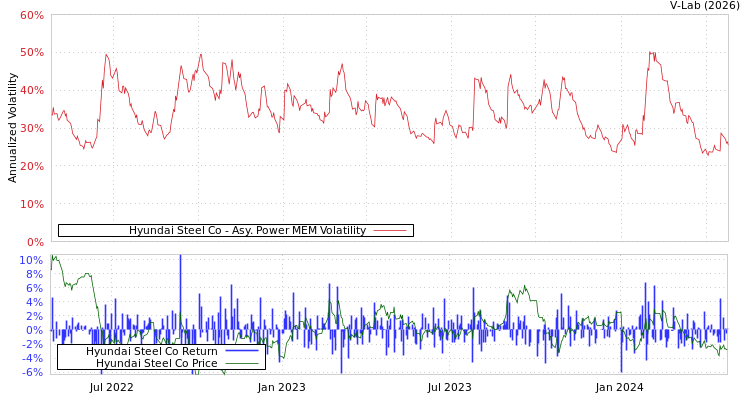This screenshot has width=750, height=400.
Task: Click the Hyundai Steel Co Price legend label
Action: 156,363
